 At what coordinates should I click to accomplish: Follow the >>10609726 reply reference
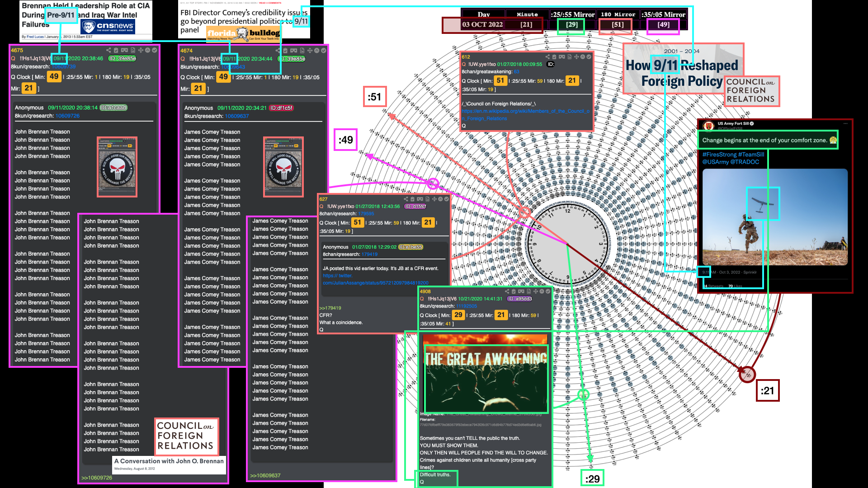97,478
